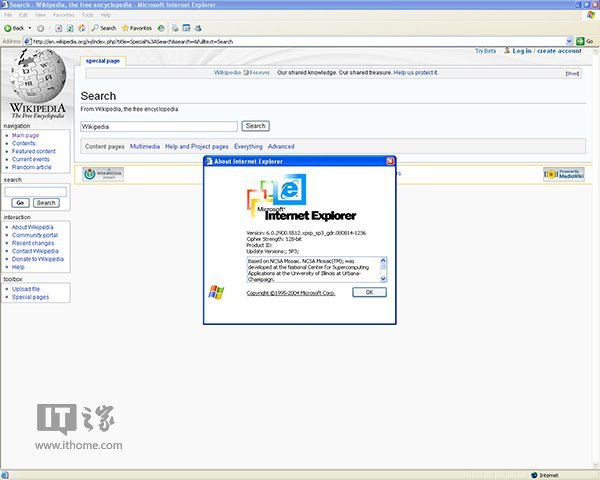Open the Back button history dropdown arrow
The image size is (600, 480).
tap(30, 28)
